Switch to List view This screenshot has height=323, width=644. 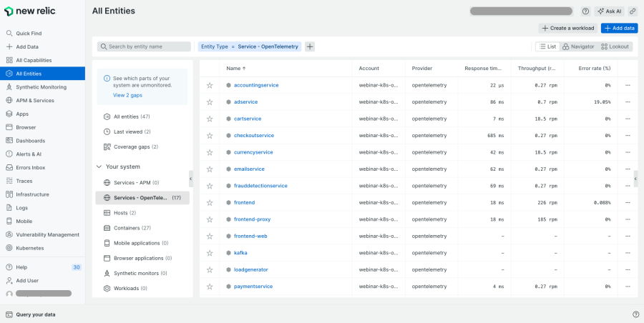[547, 46]
